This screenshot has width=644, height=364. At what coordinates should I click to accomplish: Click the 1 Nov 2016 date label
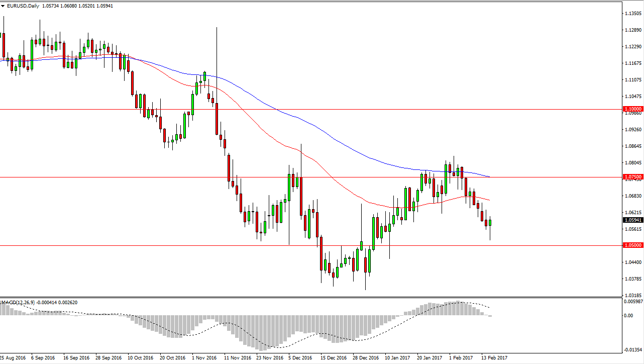tap(205, 358)
